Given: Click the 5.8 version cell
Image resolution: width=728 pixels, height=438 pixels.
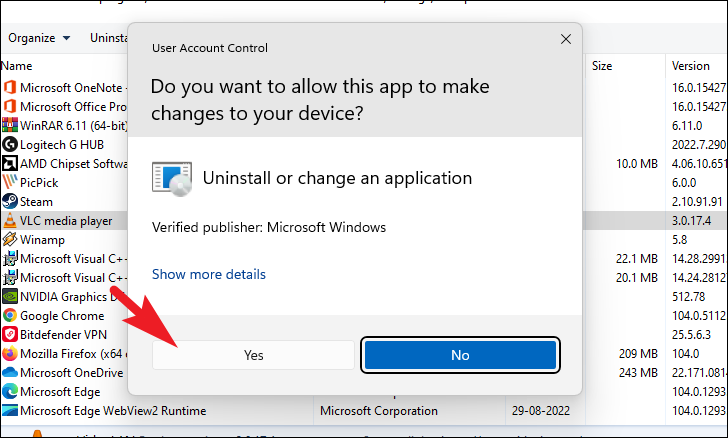Looking at the screenshot, I should pyautogui.click(x=680, y=240).
